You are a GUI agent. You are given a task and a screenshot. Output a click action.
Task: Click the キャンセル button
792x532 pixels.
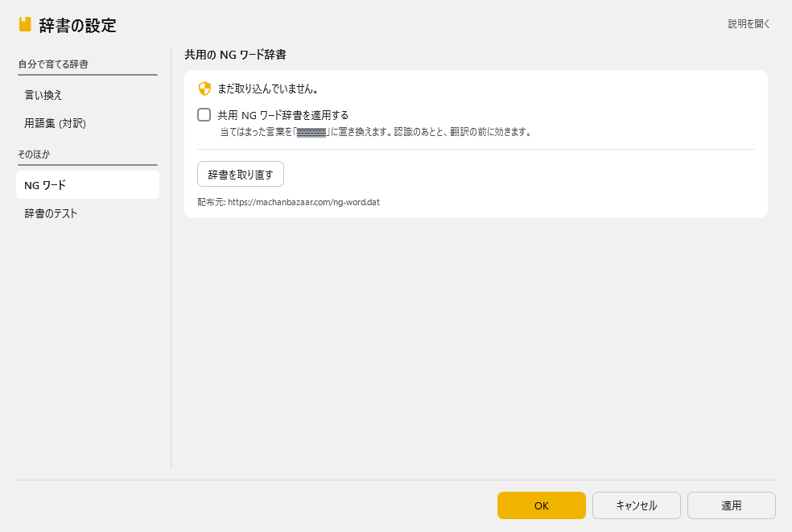[637, 505]
